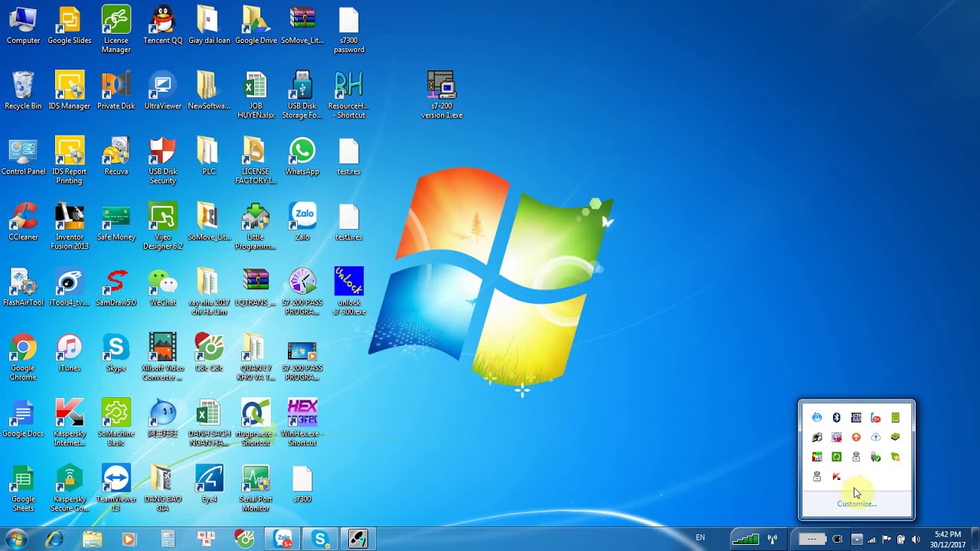
Task: Click the Bluetooth icon in tray popup
Action: [x=836, y=418]
